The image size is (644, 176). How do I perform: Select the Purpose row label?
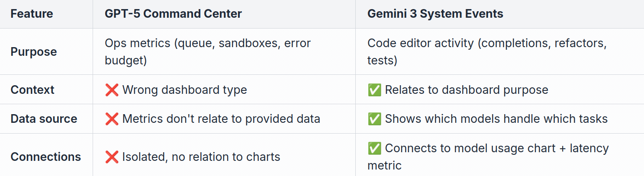point(34,52)
